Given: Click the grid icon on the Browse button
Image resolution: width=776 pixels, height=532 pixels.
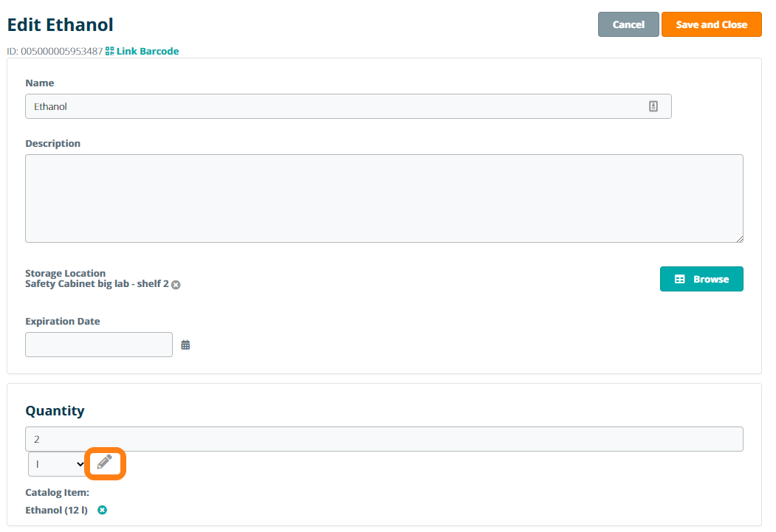Looking at the screenshot, I should coord(679,280).
